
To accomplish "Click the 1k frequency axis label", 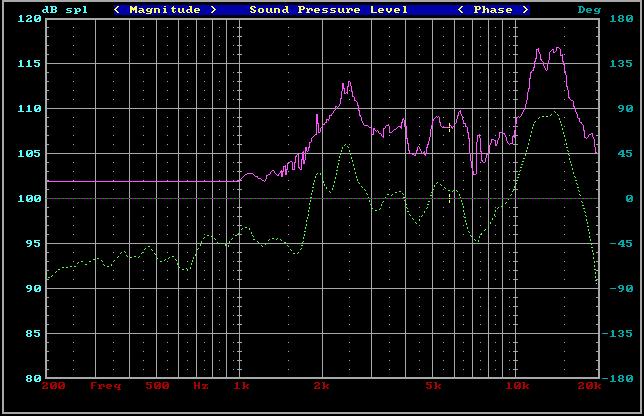I will click(x=241, y=386).
